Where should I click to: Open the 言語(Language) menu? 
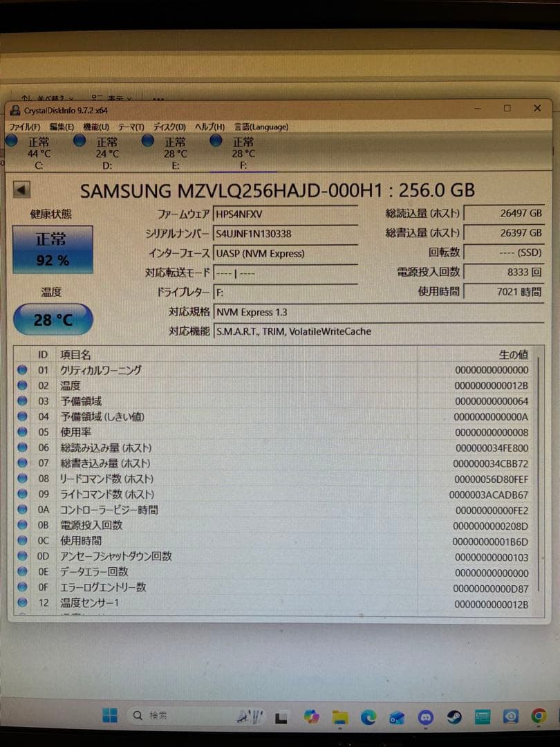click(x=261, y=127)
